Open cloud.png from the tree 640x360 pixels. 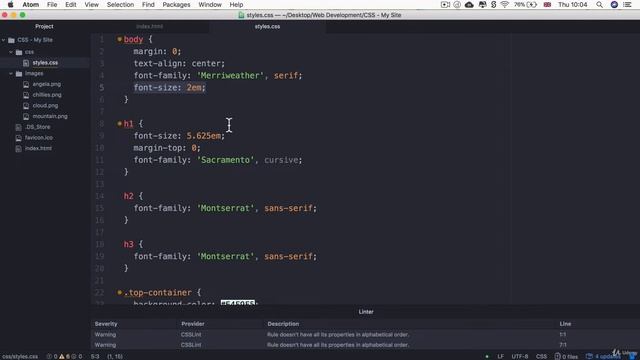(x=45, y=105)
